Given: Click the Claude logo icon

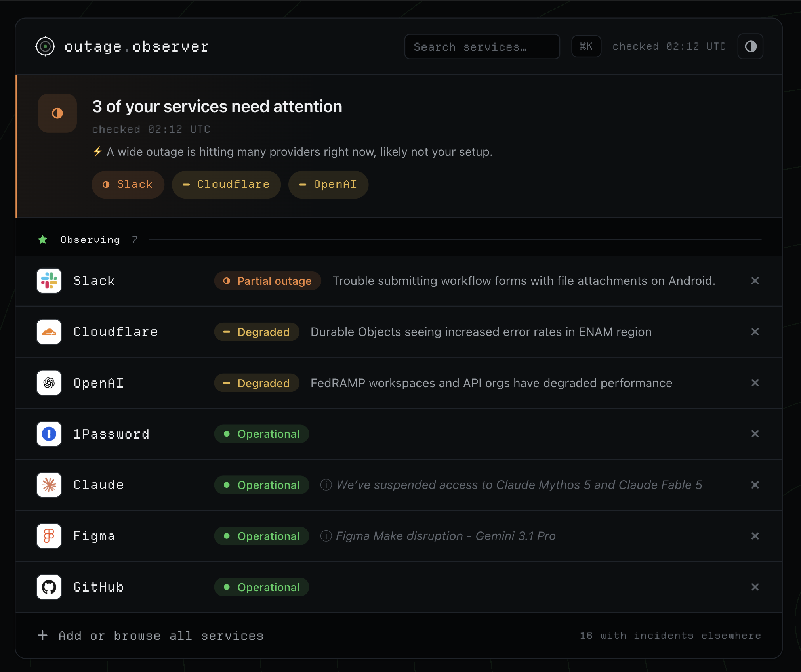Looking at the screenshot, I should pyautogui.click(x=49, y=485).
